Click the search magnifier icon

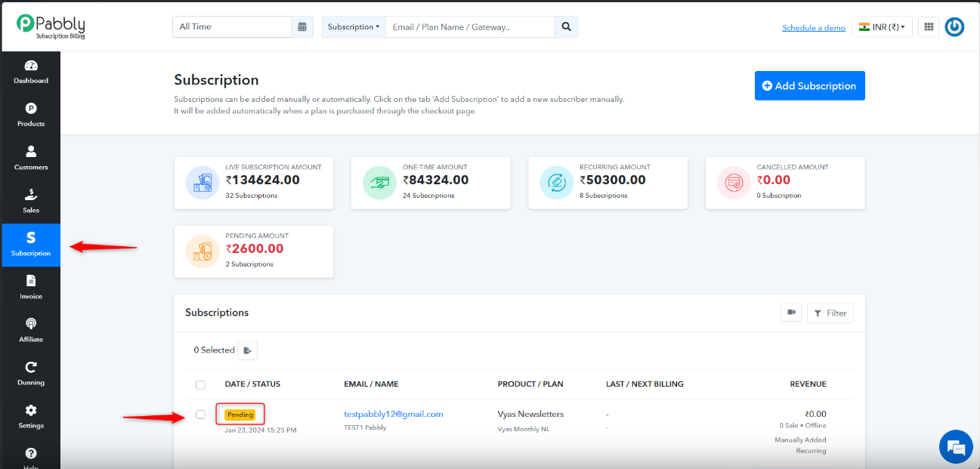pyautogui.click(x=566, y=26)
